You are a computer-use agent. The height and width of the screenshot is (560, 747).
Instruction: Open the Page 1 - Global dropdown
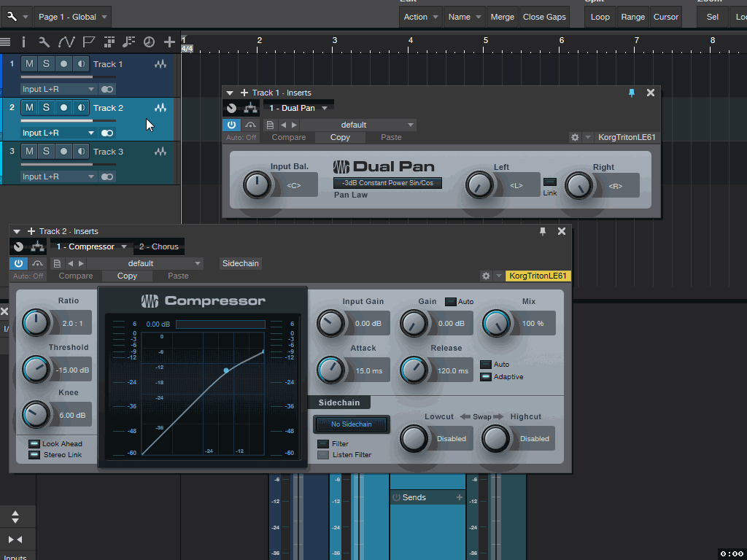click(x=73, y=17)
